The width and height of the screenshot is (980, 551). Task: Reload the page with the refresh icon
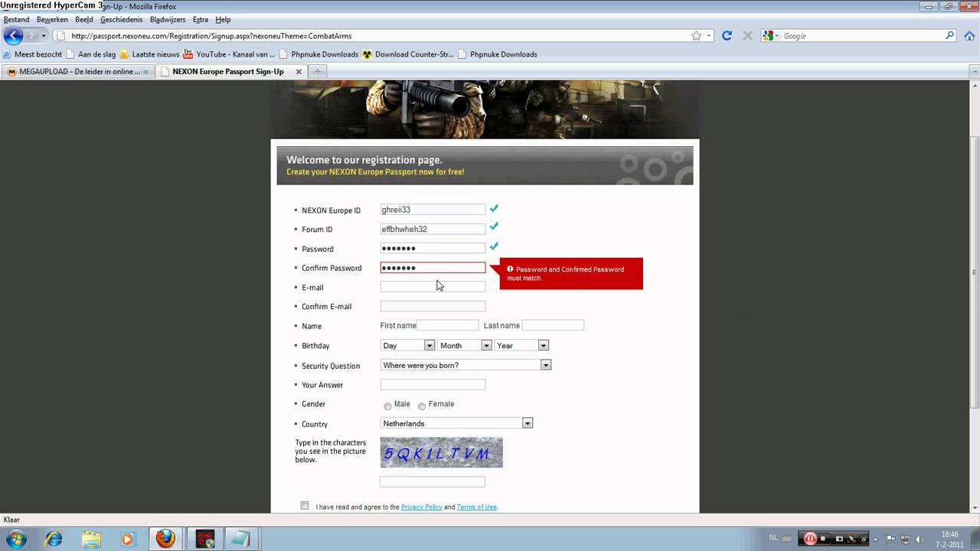(x=727, y=35)
